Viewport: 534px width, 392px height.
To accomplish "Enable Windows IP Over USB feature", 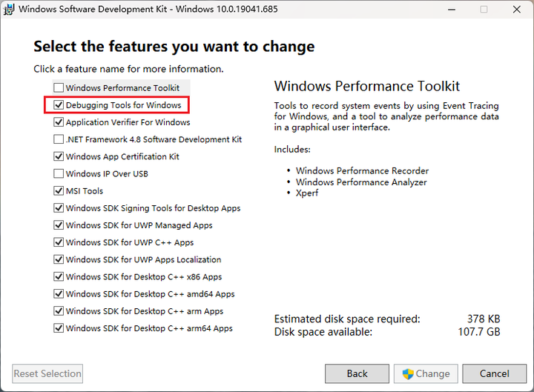I will (x=59, y=173).
